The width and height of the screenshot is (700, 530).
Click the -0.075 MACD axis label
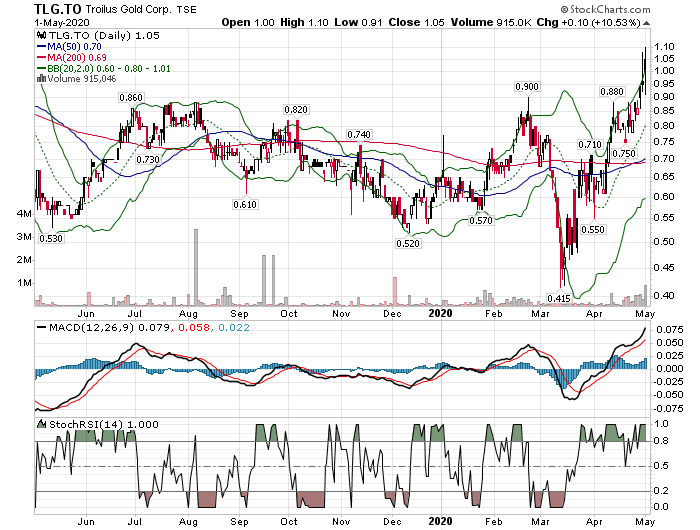click(x=668, y=408)
